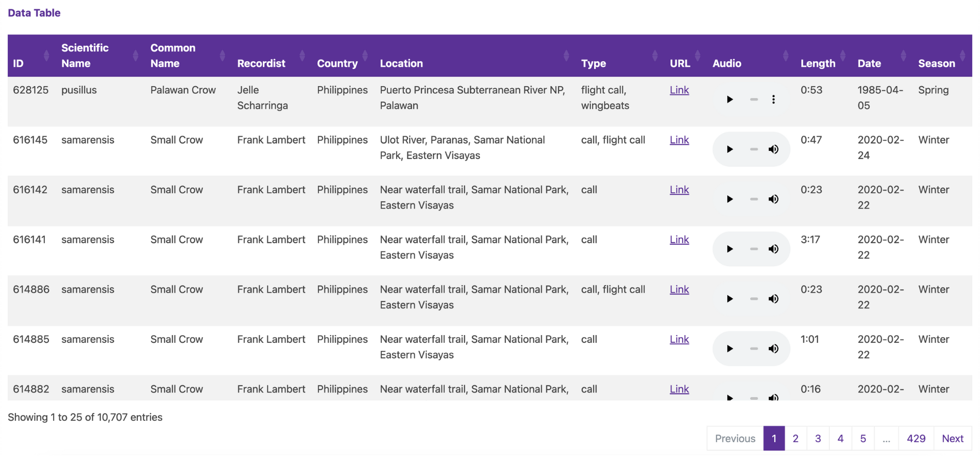Sort table by Country column
Image resolution: width=980 pixels, height=459 pixels.
click(x=343, y=56)
